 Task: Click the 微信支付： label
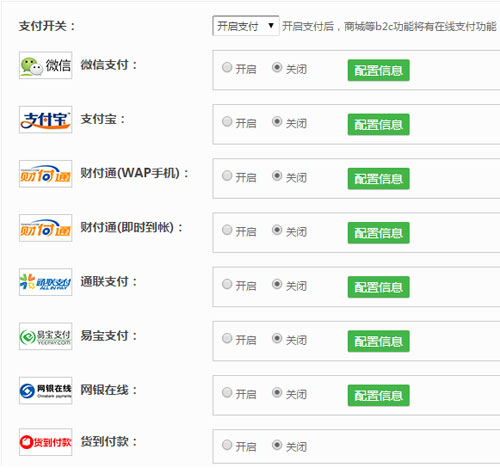click(109, 65)
